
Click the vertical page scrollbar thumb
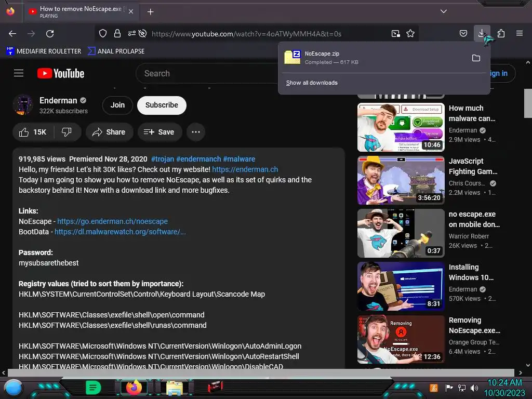tap(528, 103)
